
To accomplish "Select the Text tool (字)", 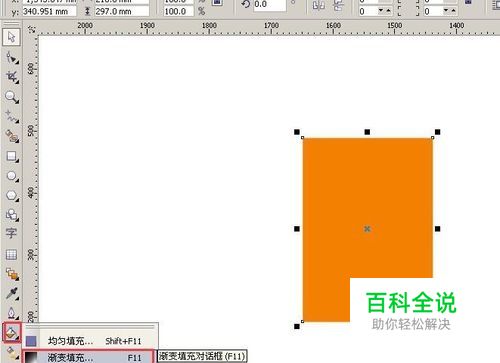I will pos(11,233).
